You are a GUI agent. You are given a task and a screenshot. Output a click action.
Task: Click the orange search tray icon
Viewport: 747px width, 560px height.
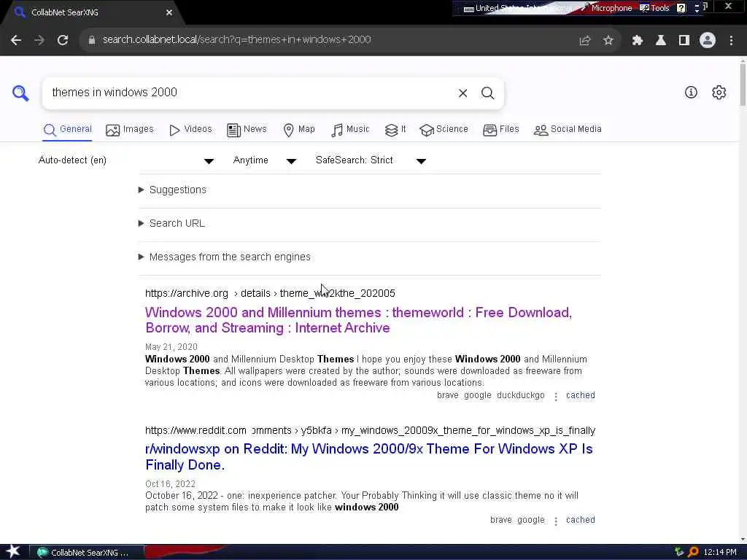point(693,552)
